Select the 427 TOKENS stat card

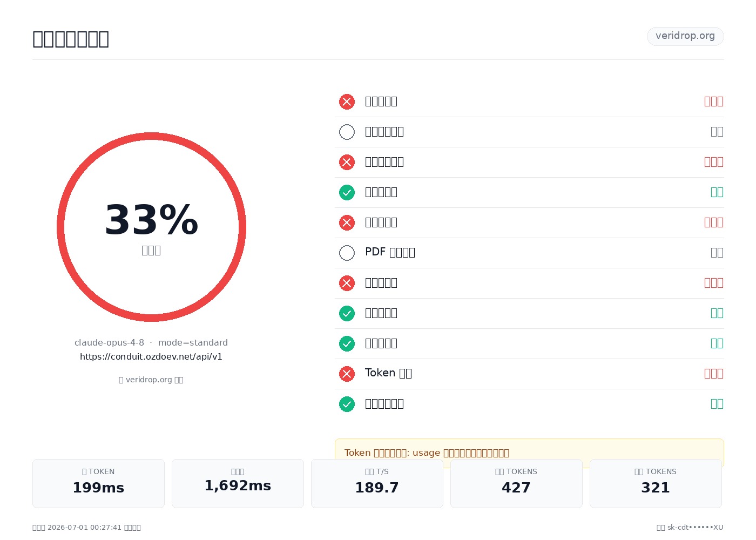[x=516, y=483]
